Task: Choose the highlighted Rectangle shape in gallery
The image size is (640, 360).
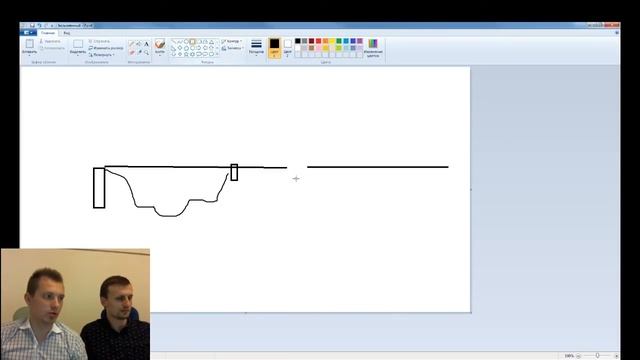Action: 192,42
